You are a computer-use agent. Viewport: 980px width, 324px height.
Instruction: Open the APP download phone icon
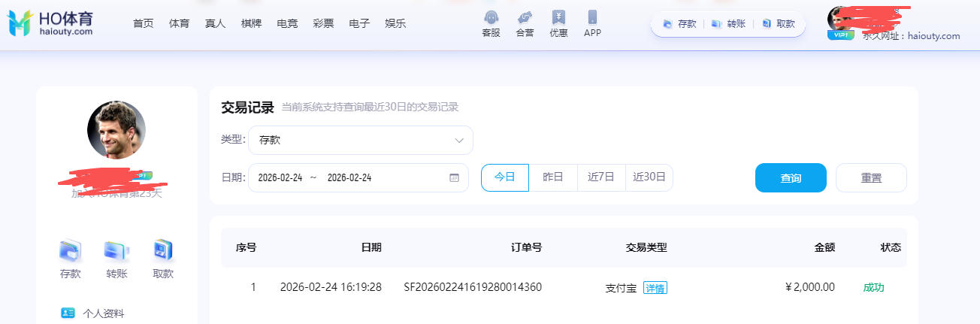[x=592, y=17]
